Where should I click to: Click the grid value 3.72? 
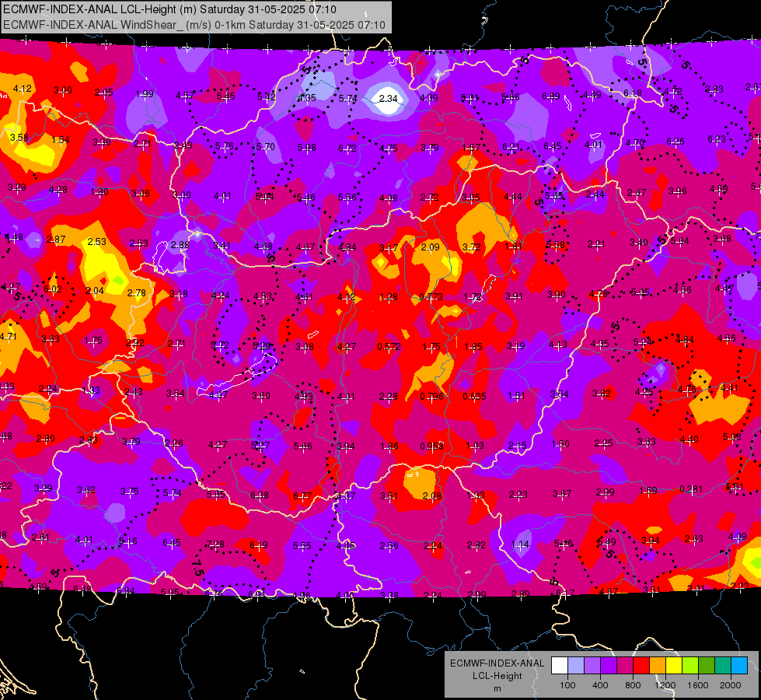point(472,247)
